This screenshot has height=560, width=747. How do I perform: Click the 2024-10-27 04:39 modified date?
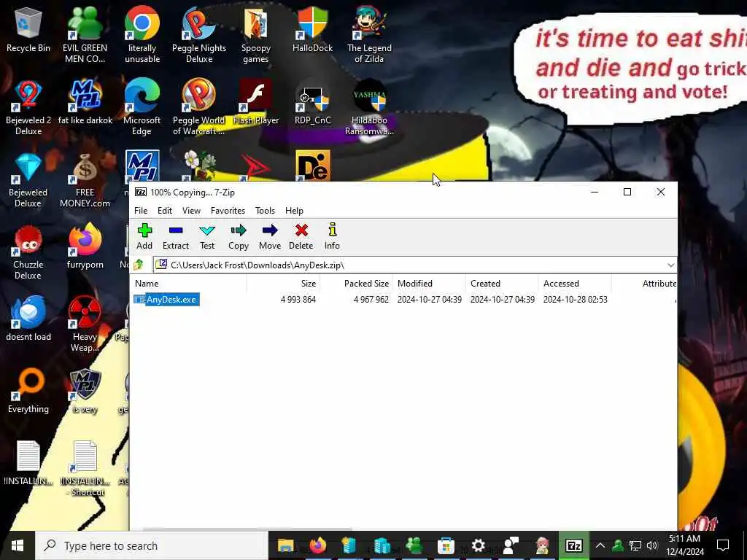pos(429,300)
